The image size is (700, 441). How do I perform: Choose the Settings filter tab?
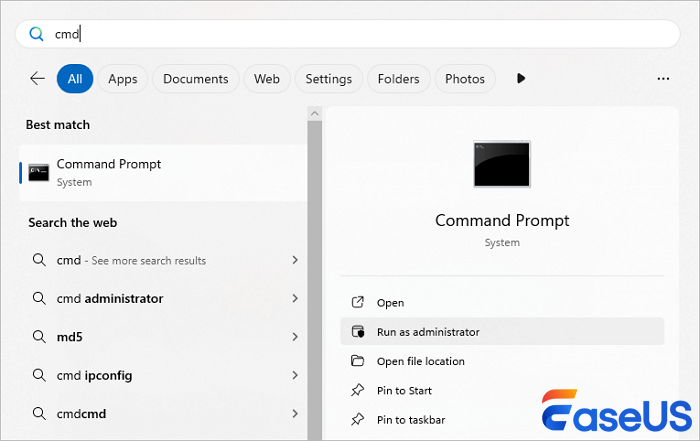pyautogui.click(x=328, y=79)
